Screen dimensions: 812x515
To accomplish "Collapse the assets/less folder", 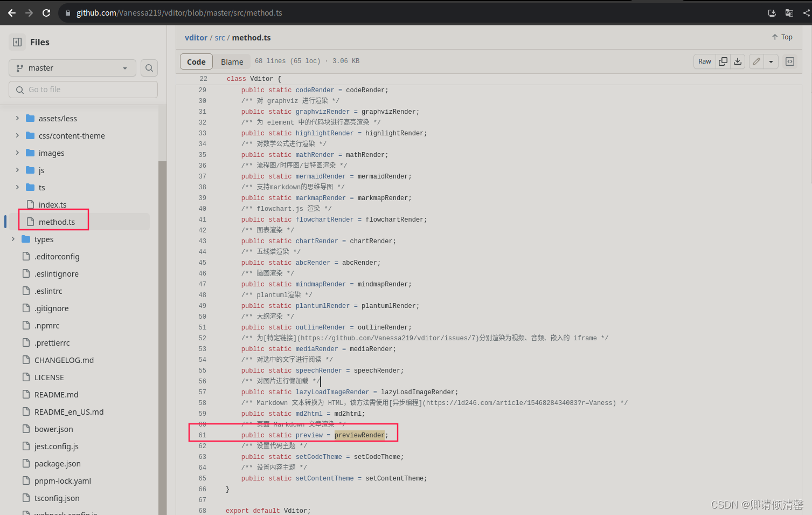I will click(x=17, y=118).
